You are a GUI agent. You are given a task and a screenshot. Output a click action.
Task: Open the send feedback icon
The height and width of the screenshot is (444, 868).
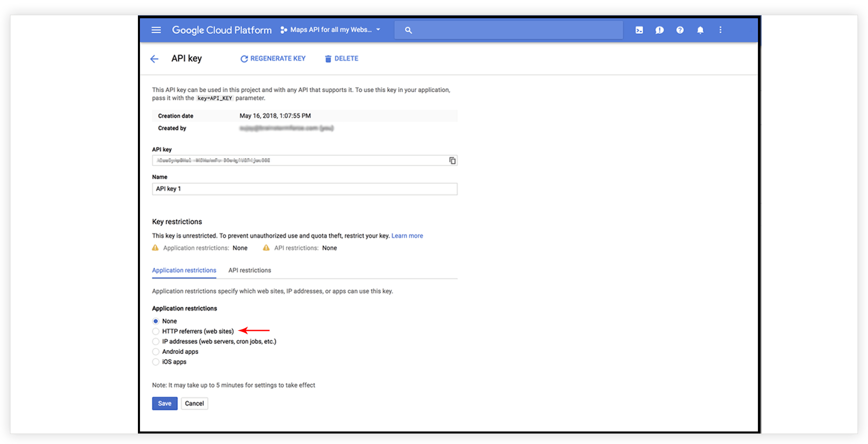point(659,30)
